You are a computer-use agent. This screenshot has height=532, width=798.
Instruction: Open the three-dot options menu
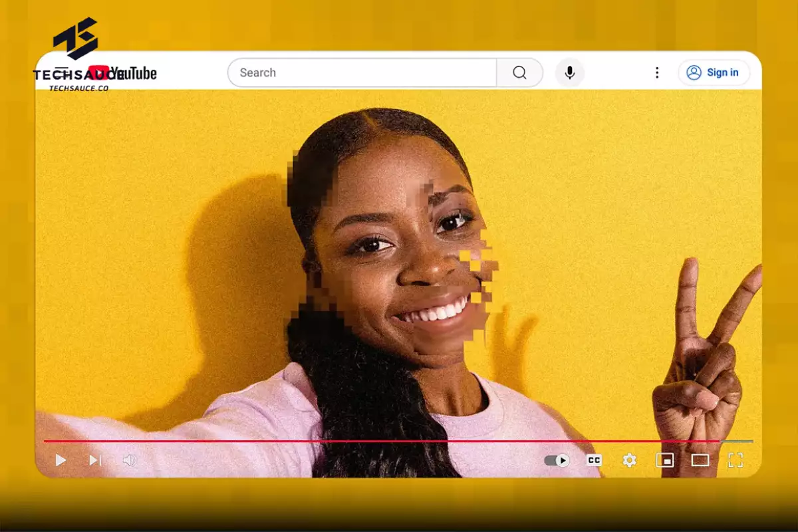coord(657,72)
